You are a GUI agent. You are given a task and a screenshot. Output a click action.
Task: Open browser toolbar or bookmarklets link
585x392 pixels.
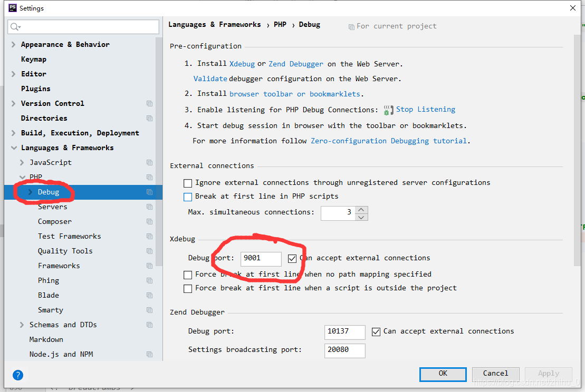click(295, 94)
